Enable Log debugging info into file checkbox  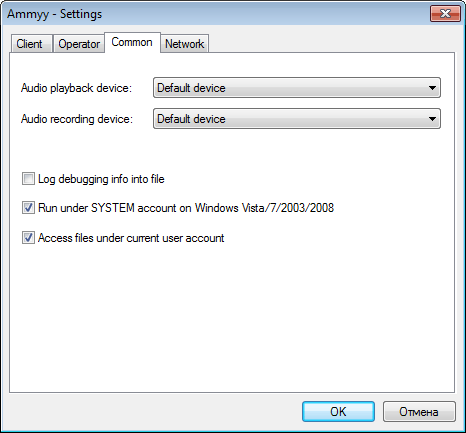point(28,179)
